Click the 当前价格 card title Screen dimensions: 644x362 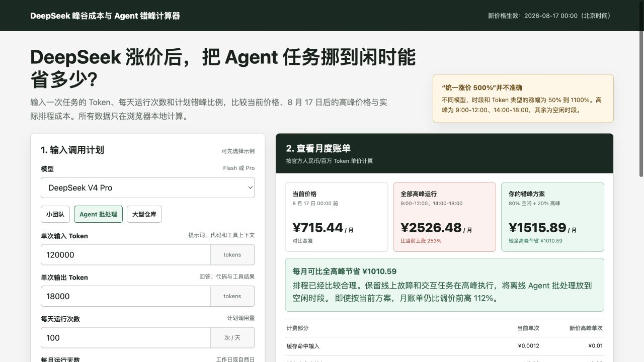[304, 194]
